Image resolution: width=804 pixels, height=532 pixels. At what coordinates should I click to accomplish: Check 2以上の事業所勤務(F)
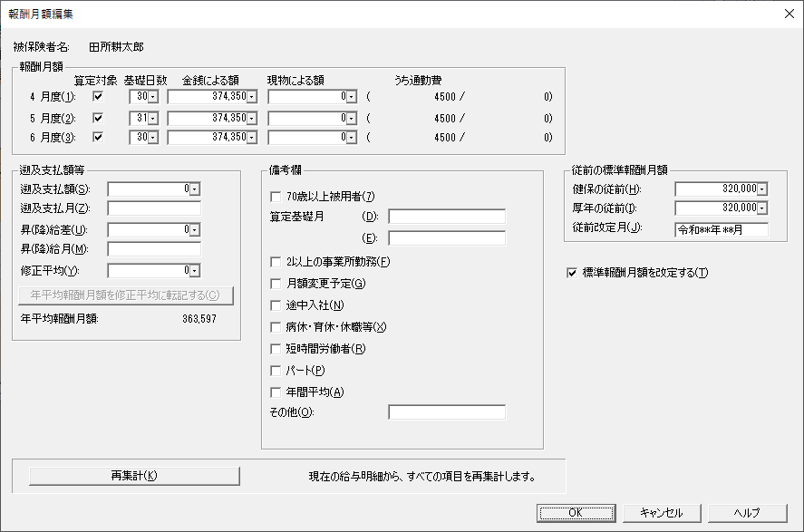coord(276,262)
